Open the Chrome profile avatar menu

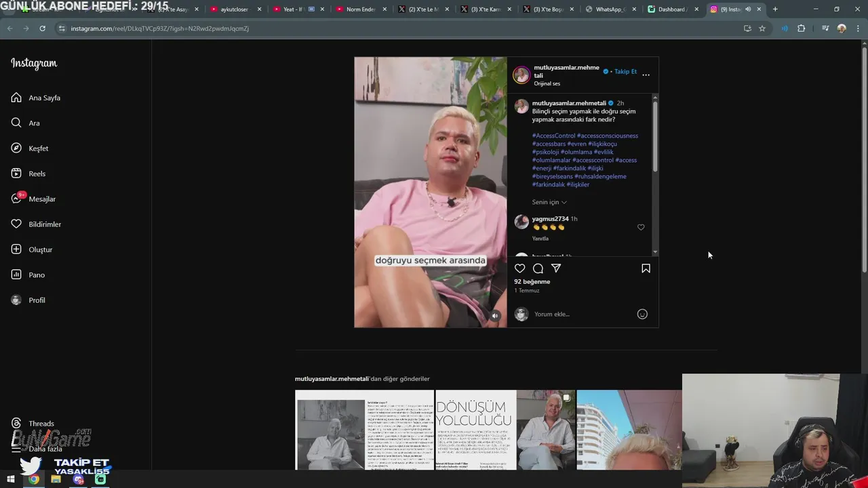click(x=842, y=28)
